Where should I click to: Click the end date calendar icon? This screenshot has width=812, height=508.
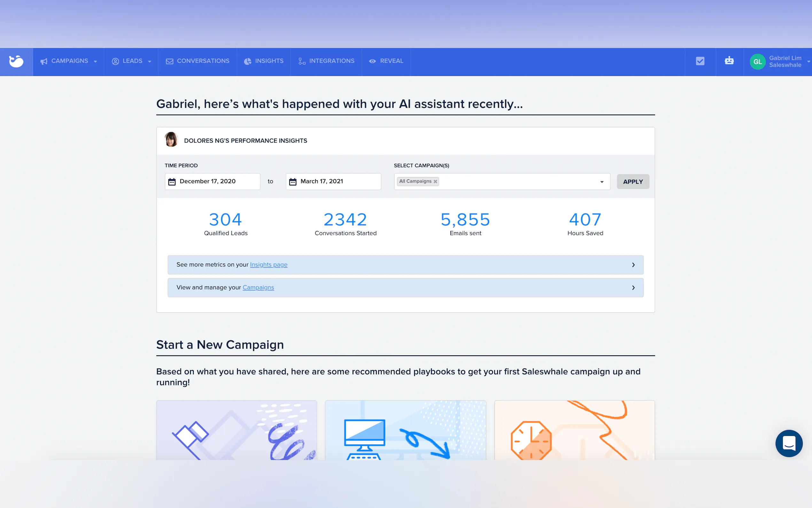(293, 182)
